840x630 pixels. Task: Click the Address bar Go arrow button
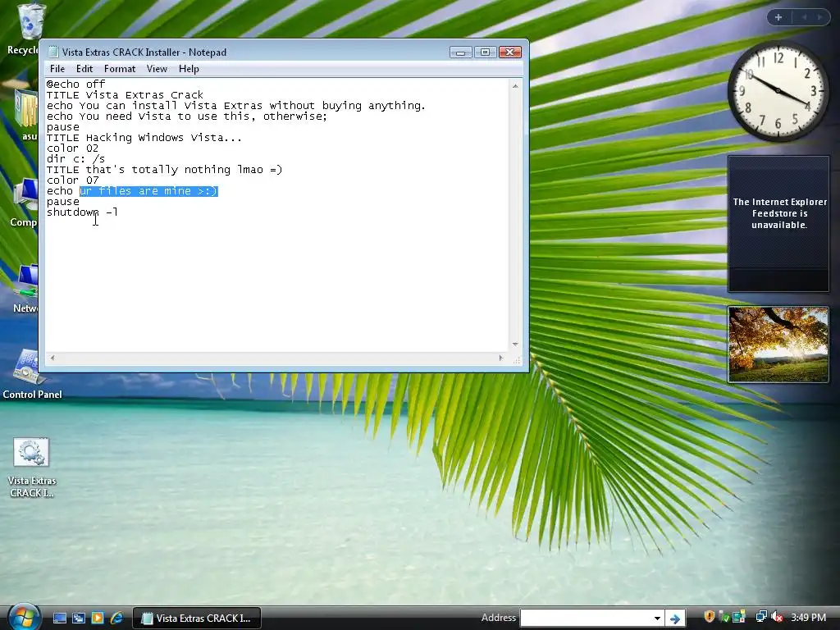pyautogui.click(x=675, y=619)
